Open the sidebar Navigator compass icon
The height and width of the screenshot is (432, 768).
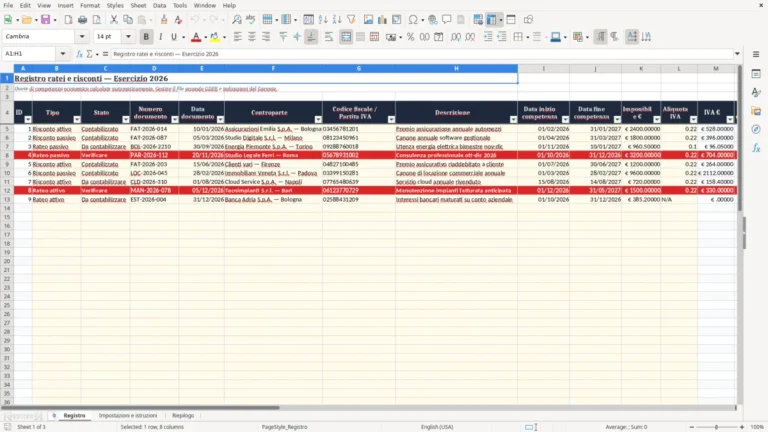[756, 129]
